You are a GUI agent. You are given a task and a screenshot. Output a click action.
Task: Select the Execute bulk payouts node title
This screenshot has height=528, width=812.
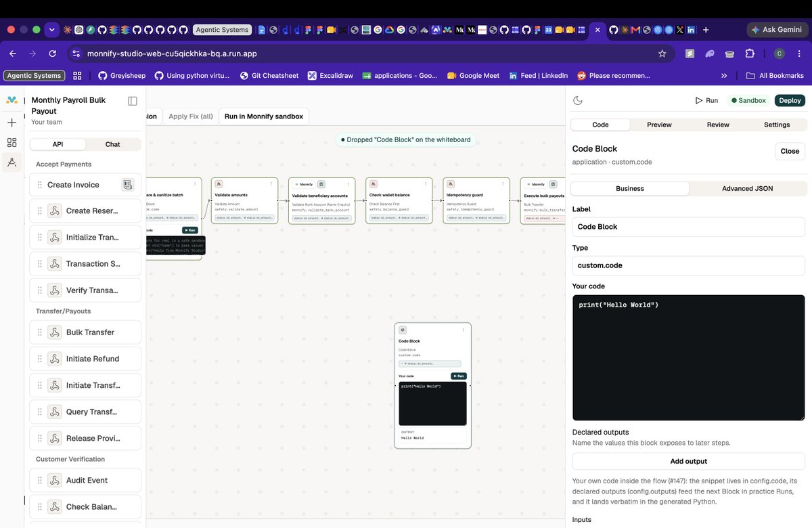(543, 195)
